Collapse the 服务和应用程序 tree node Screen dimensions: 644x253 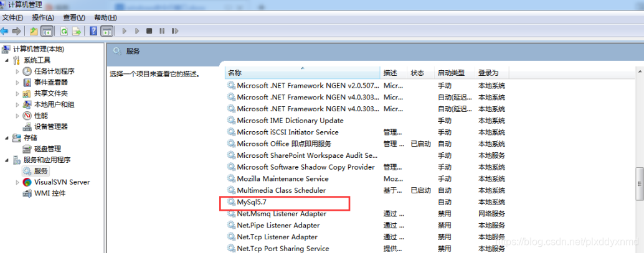coord(7,160)
